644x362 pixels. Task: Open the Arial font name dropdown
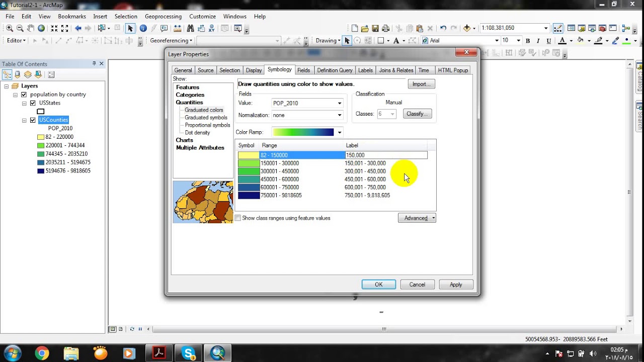coord(497,41)
